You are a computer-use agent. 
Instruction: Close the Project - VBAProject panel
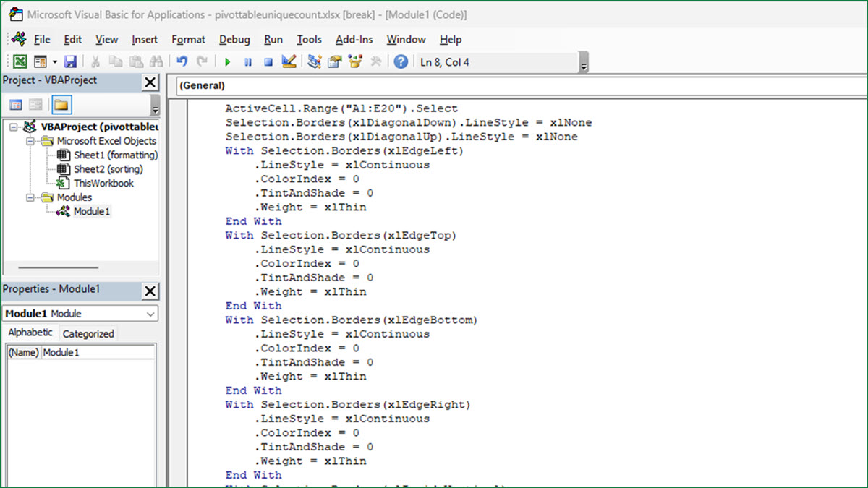pyautogui.click(x=150, y=82)
